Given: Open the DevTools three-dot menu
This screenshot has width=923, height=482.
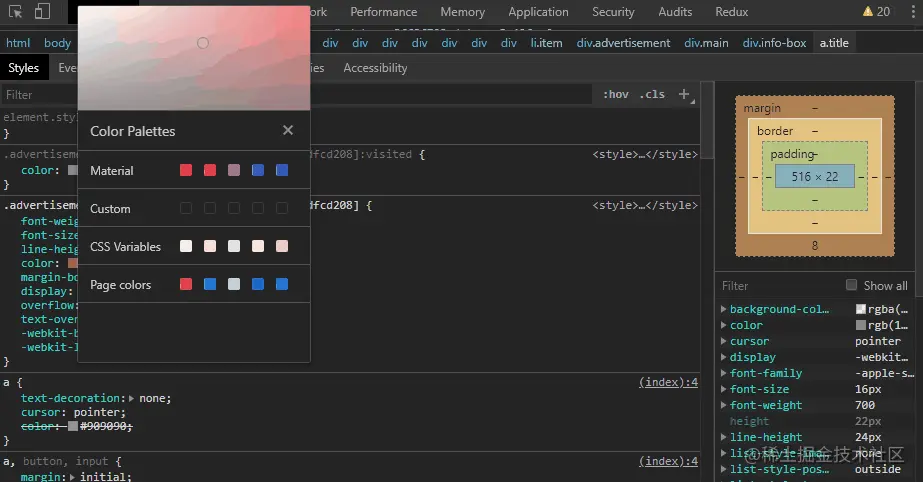Looking at the screenshot, I should [913, 12].
